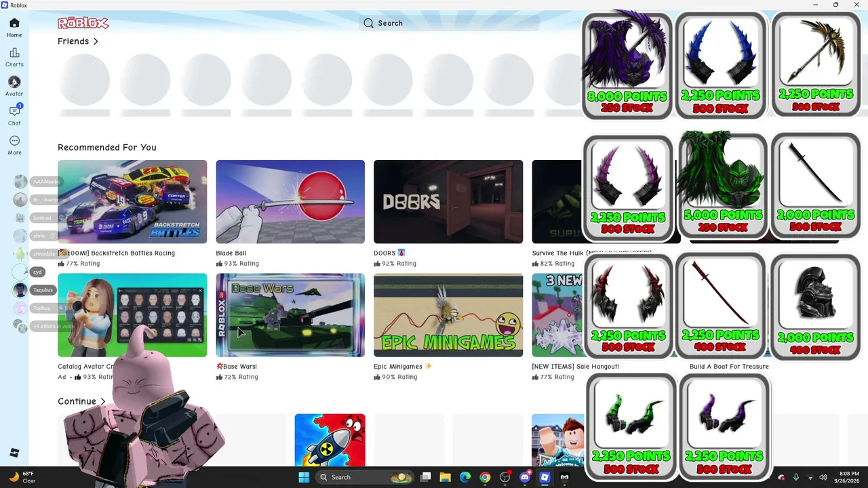Screen dimensions: 868x488
Task: Open the Base Wars game thumbnail
Action: click(x=290, y=315)
